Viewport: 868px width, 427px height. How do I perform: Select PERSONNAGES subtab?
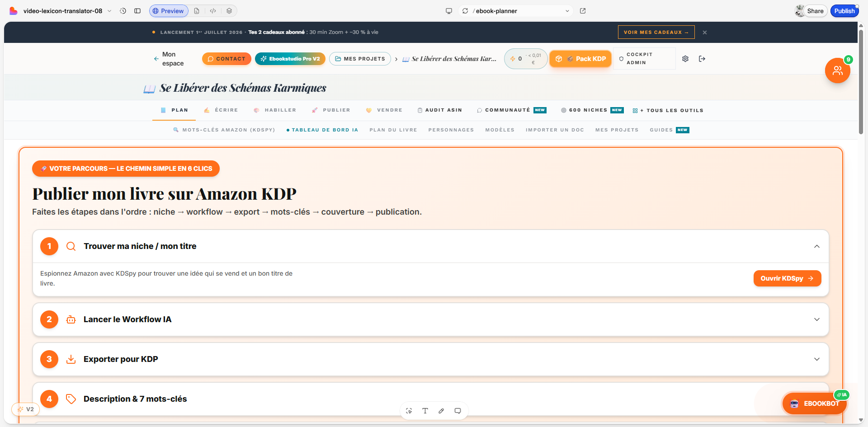pos(451,130)
